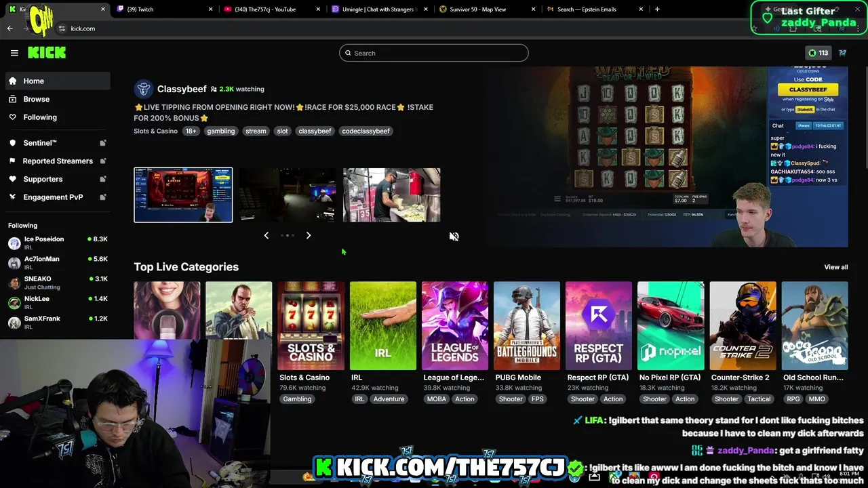Click the external-link icon beside Reported Streamers
Screen dimensions: 868x488
click(103, 161)
